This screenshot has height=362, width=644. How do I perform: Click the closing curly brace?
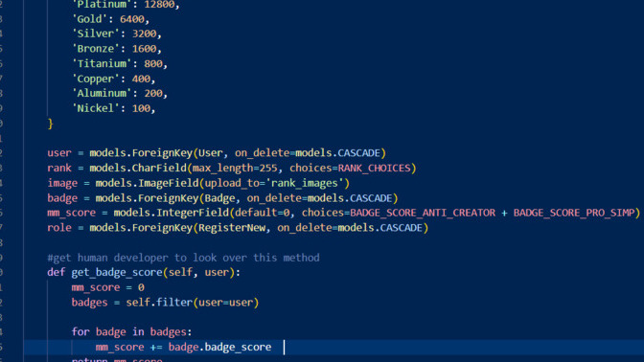[51, 124]
